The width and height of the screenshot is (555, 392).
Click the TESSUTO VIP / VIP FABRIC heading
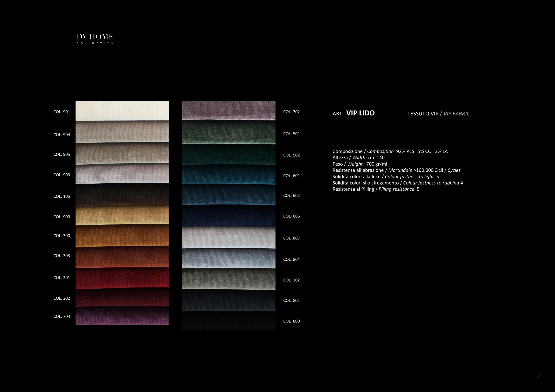point(438,113)
